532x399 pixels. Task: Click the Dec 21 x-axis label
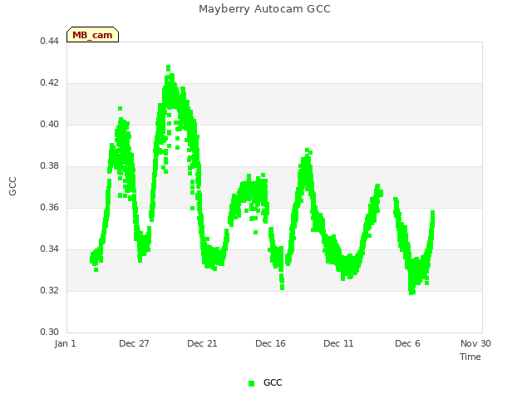pyautogui.click(x=202, y=343)
